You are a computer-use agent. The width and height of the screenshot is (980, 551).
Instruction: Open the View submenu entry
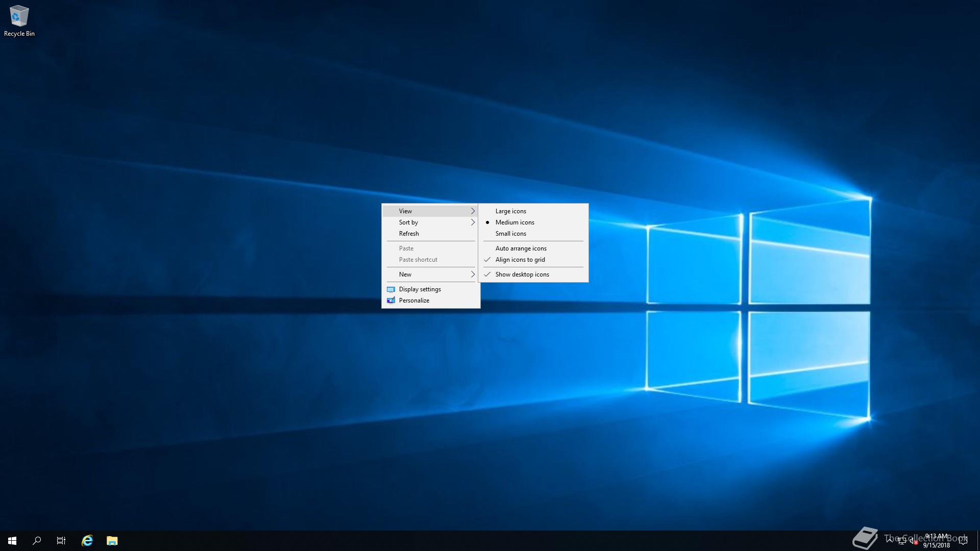(430, 211)
